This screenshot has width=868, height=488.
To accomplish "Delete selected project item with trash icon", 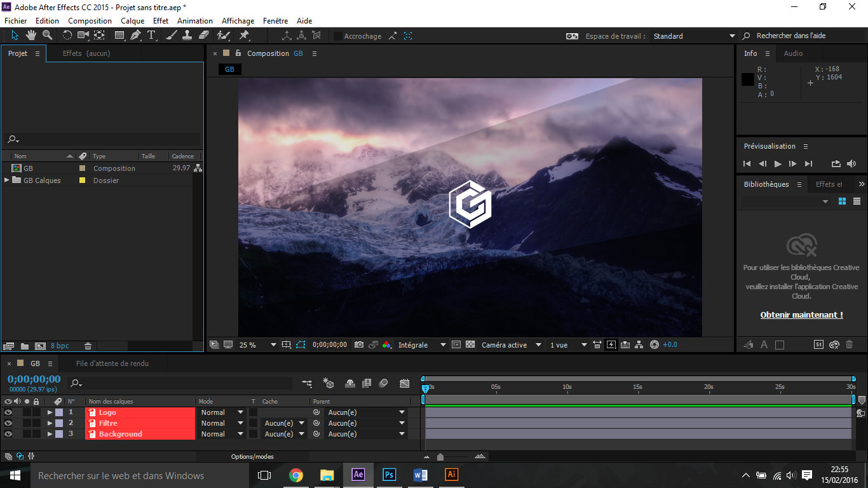I will [88, 346].
